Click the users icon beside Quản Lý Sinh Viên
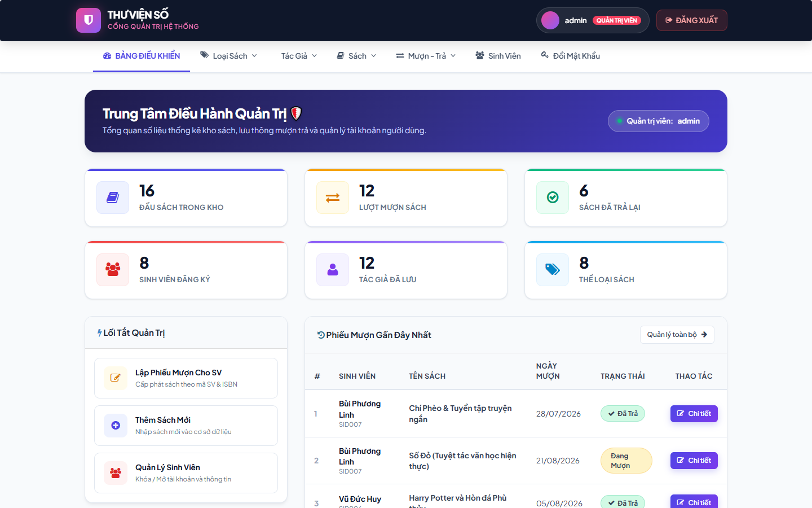The height and width of the screenshot is (508, 812). [x=116, y=473]
